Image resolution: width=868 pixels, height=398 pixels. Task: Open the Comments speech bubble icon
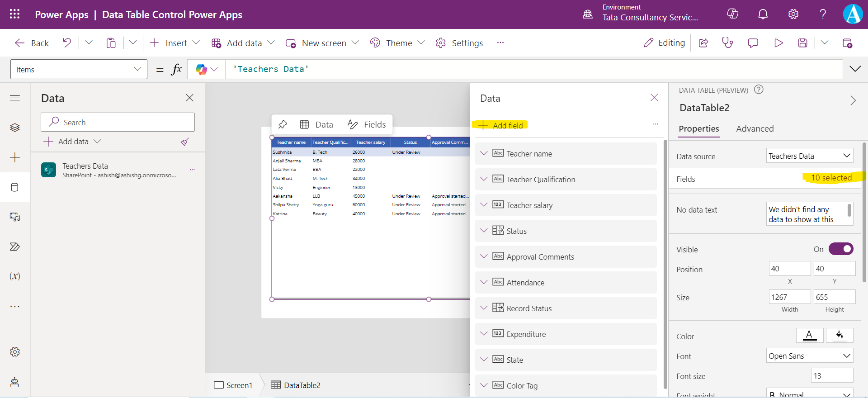753,43
